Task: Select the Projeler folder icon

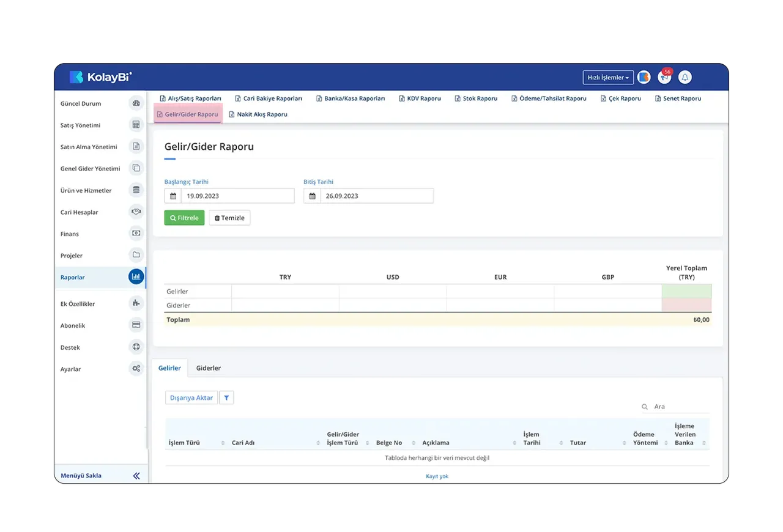Action: 136,255
